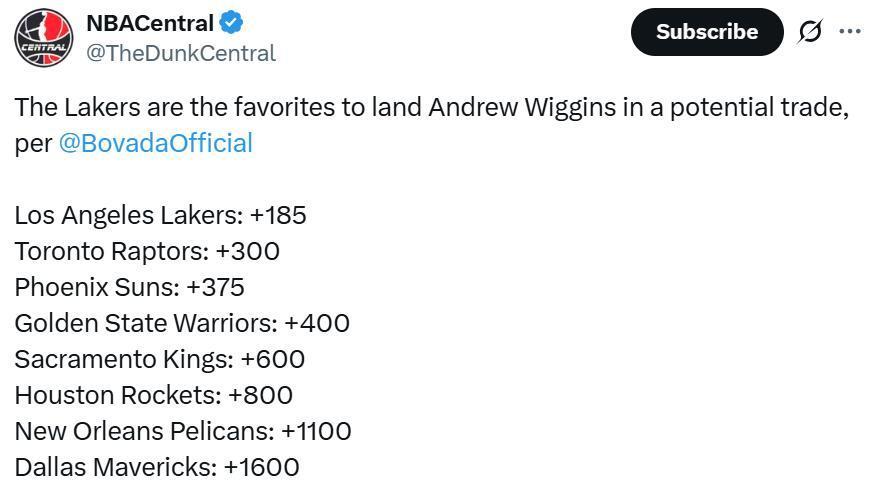Click the New Orleans Pelicans +1100 line
This screenshot has height=494, width=884.
pos(183,431)
